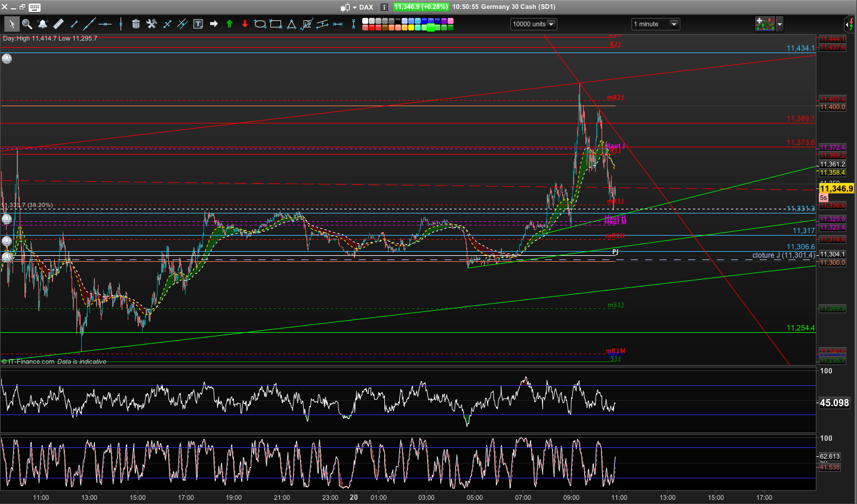The image size is (857, 504).
Task: Click the 11,304.1 price axis tag
Action: (832, 254)
